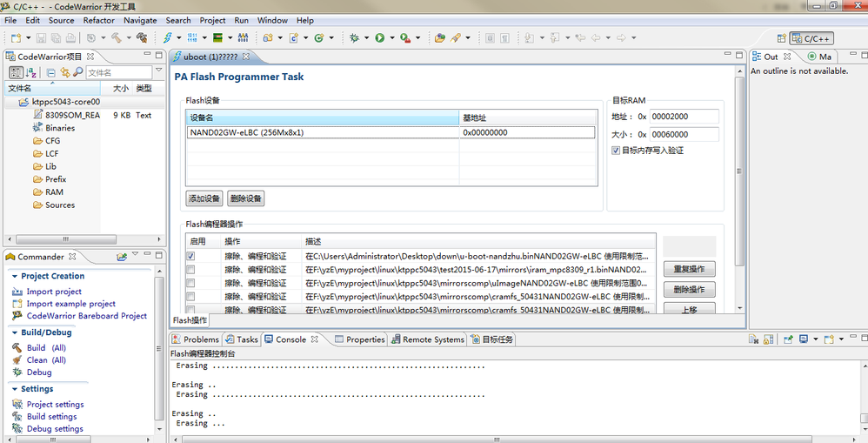Click the Import project link
Image resolution: width=868 pixels, height=443 pixels.
[54, 292]
